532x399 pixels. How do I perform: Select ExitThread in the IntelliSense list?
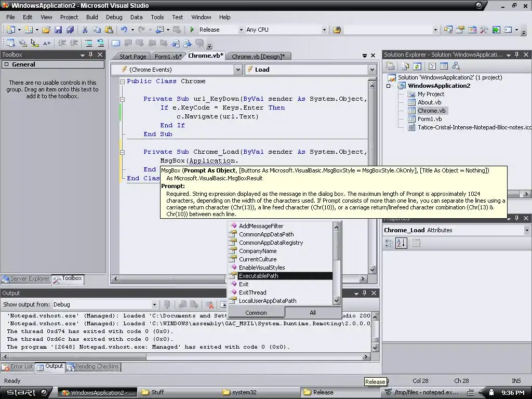281,292
